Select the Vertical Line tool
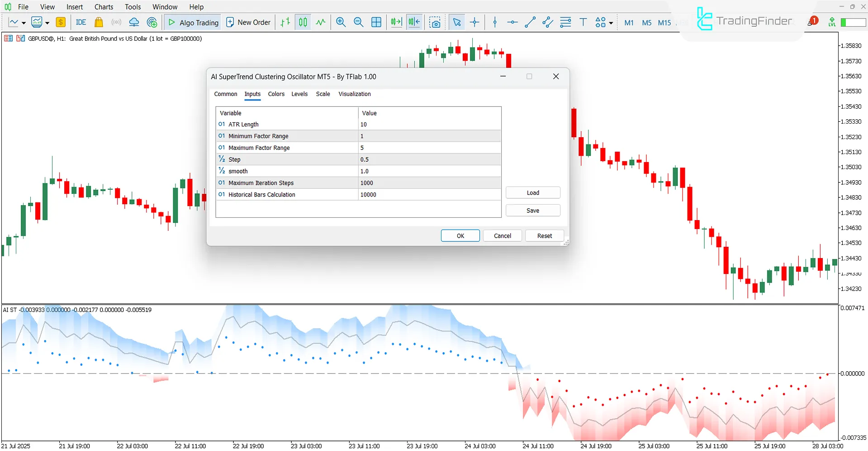The image size is (868, 451). (494, 22)
